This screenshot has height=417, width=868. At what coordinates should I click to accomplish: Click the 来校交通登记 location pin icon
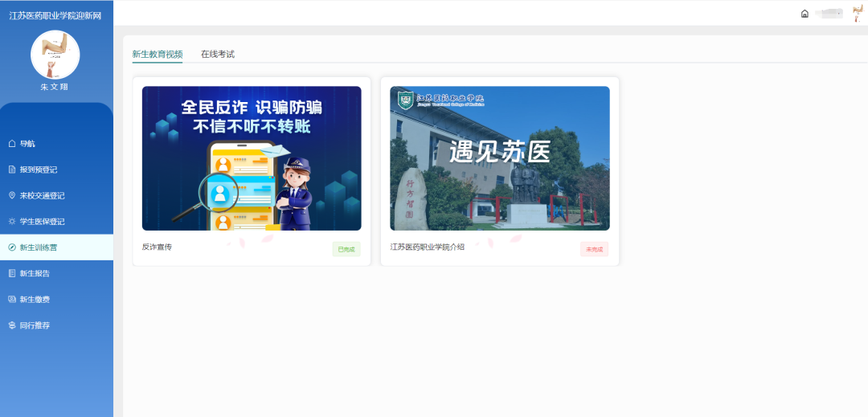12,195
